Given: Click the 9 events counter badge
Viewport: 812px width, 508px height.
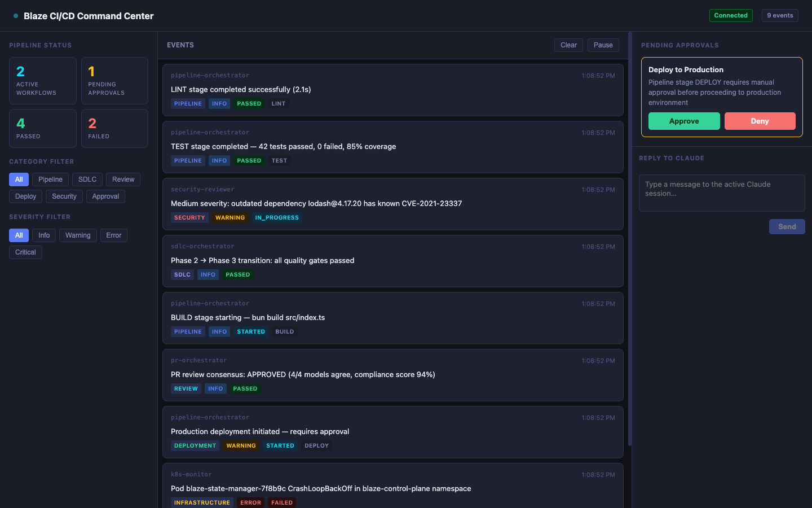Looking at the screenshot, I should coord(780,15).
